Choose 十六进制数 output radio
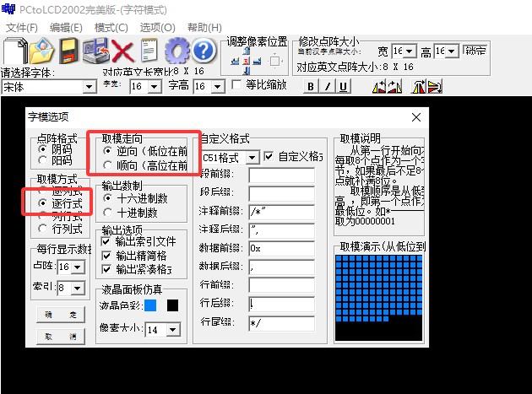The image size is (532, 394). coord(107,198)
